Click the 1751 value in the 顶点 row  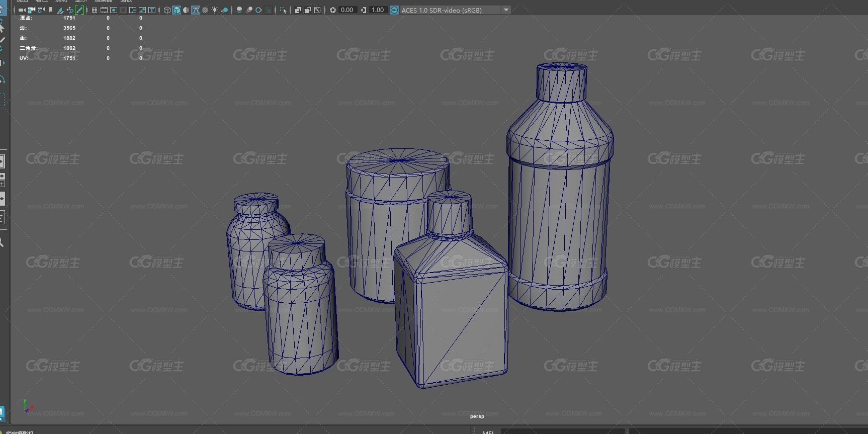(69, 18)
